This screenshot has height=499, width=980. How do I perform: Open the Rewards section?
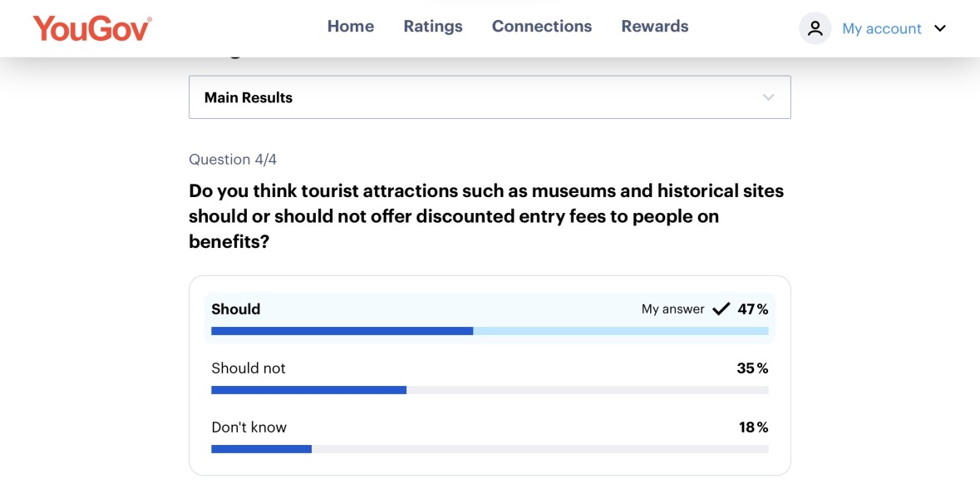point(654,27)
